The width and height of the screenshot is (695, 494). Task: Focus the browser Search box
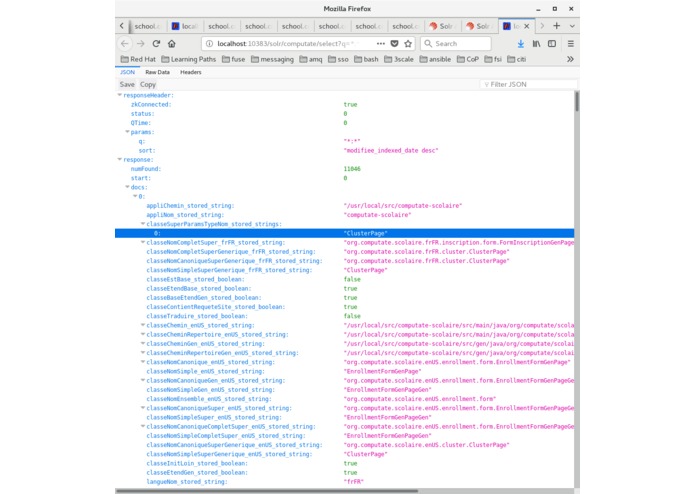[456, 43]
